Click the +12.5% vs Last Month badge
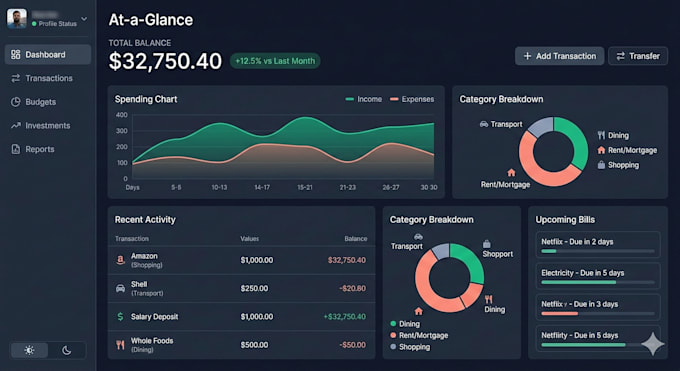680x371 pixels. tap(275, 61)
